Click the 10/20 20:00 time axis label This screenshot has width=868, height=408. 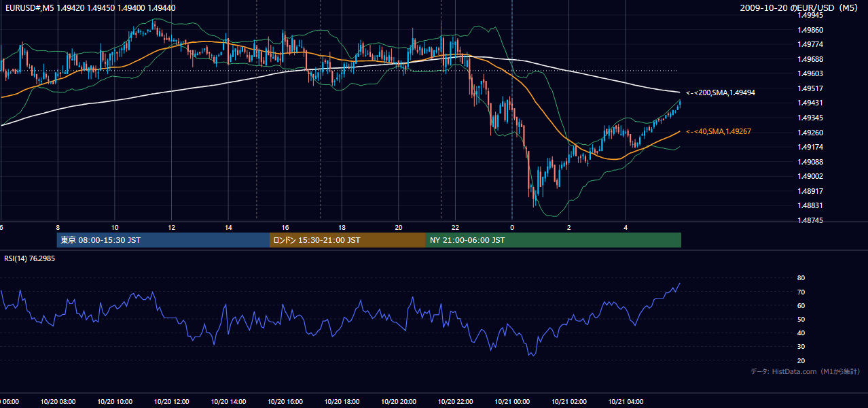[399, 402]
